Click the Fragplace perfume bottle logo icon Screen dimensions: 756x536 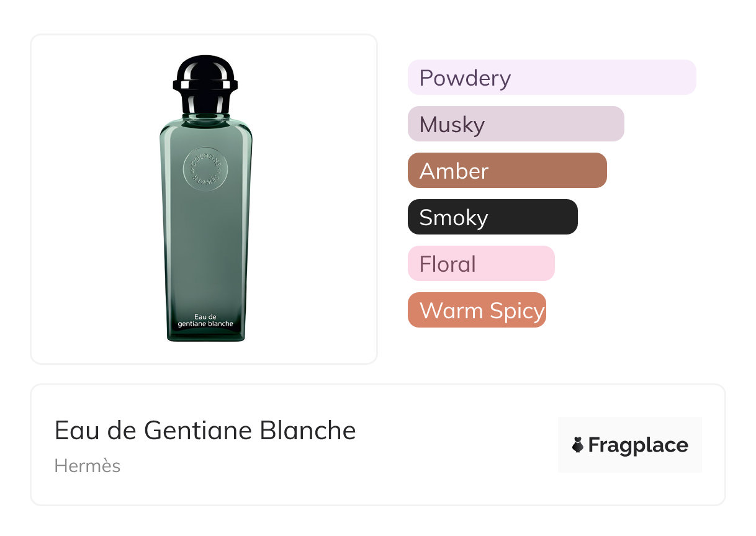578,445
